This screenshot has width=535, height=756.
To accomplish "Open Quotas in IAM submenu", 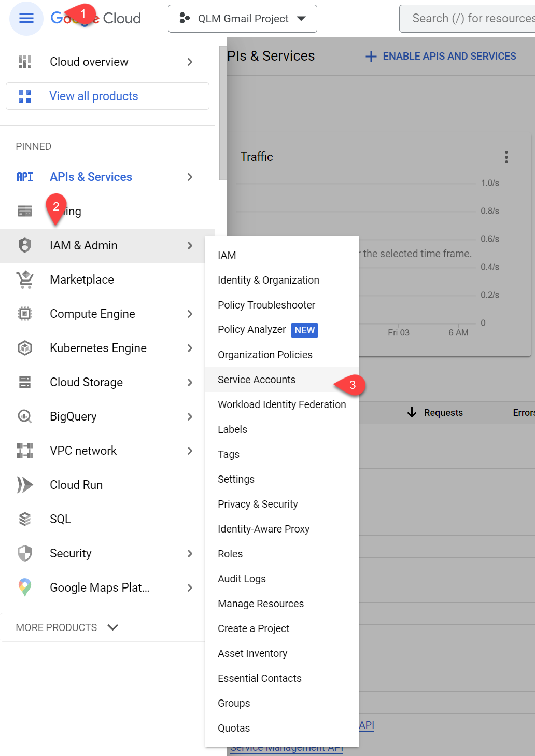I will tap(282, 728).
